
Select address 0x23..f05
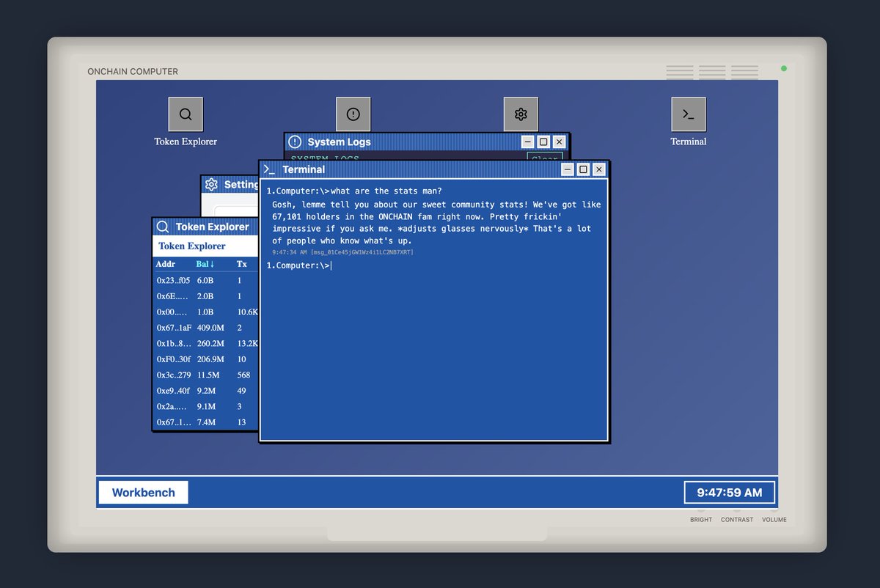tap(173, 281)
